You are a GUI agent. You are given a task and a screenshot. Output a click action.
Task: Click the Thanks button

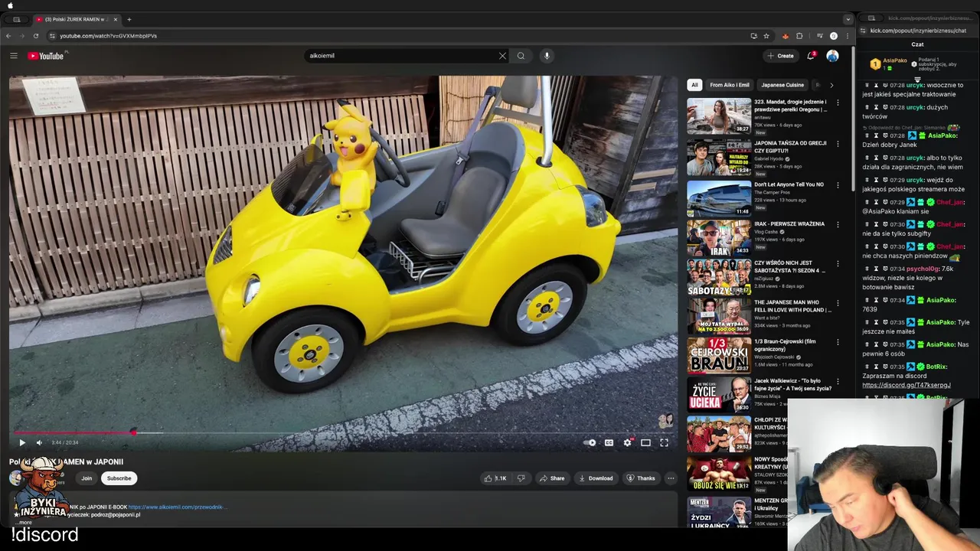[642, 478]
